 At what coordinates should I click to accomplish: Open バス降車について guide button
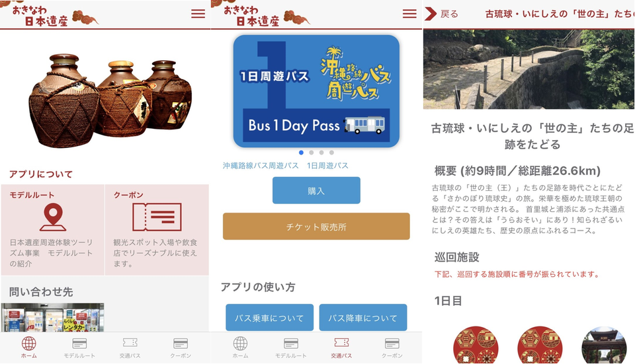click(363, 318)
